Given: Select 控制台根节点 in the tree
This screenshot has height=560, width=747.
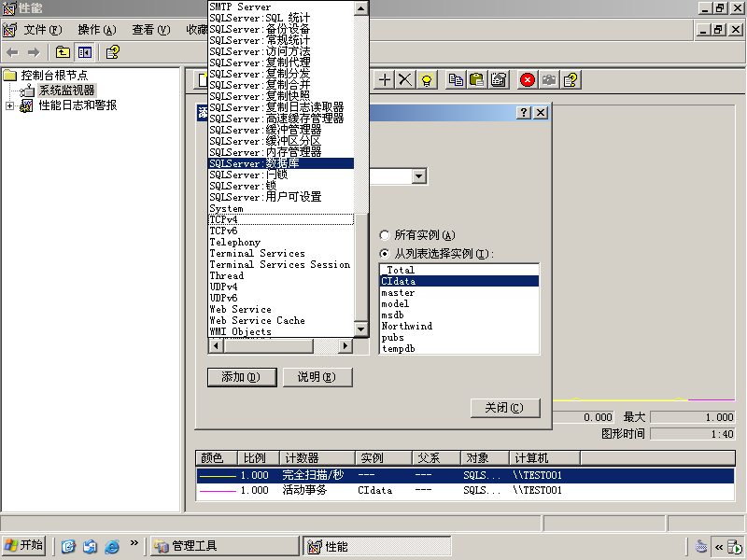Looking at the screenshot, I should (54, 76).
